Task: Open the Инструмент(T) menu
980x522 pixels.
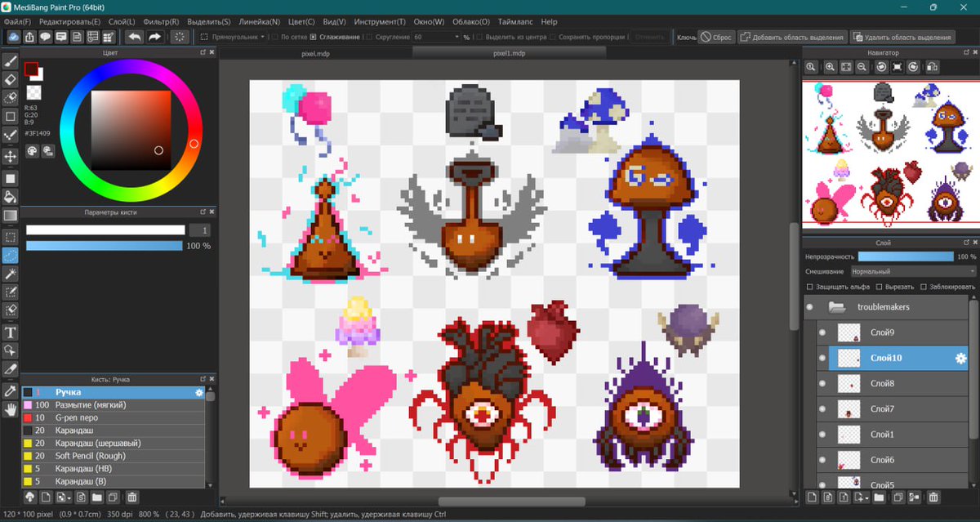Action: 381,21
